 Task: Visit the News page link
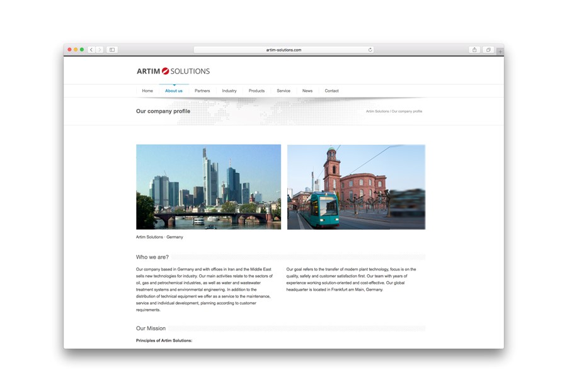tap(307, 91)
